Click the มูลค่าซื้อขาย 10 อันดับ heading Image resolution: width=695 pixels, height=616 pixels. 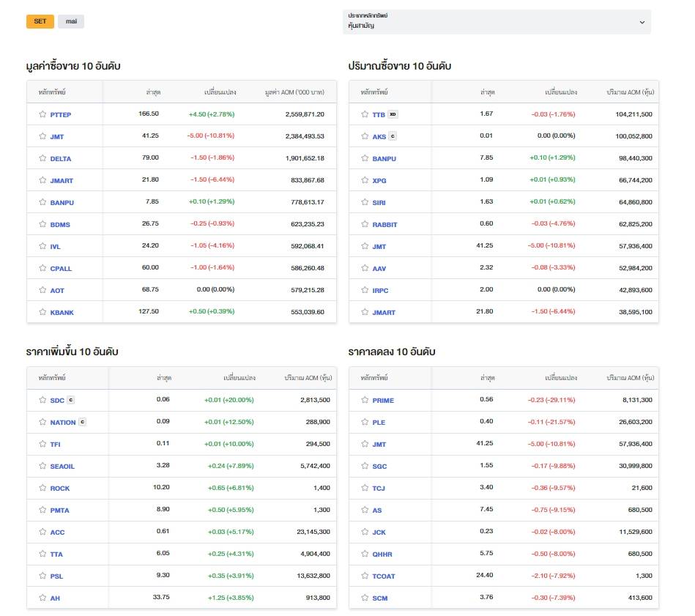[73, 66]
